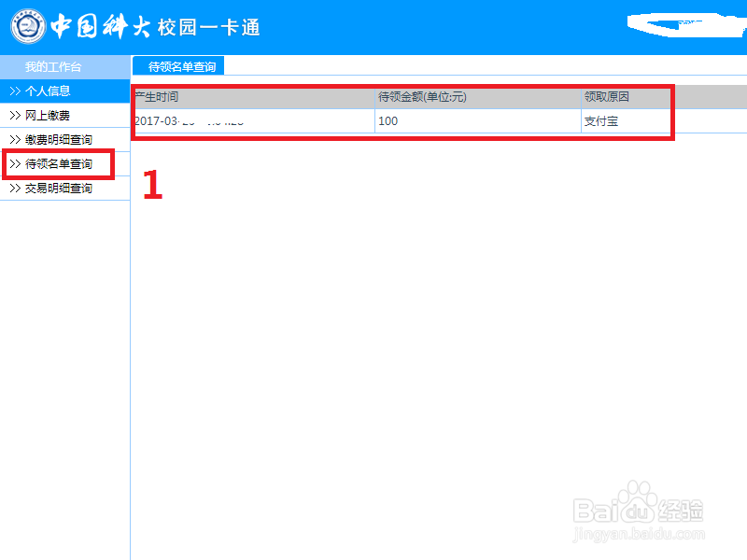Select 待领名单查询 sidebar entry
747x560 pixels.
pos(64,164)
